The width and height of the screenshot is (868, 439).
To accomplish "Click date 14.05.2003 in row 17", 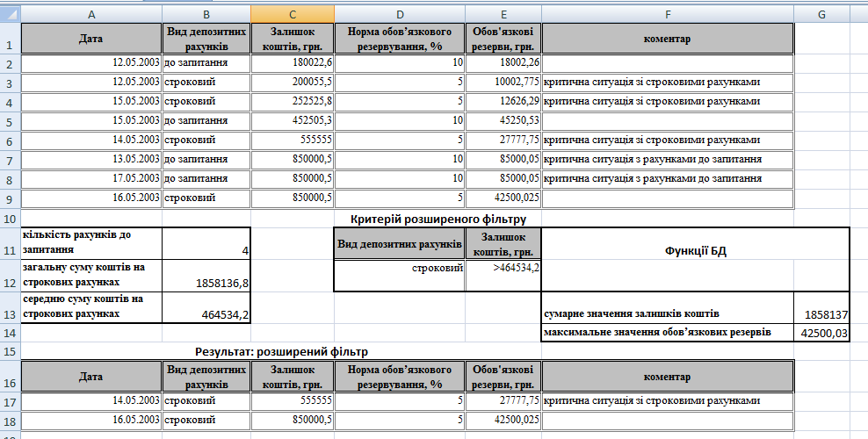I will (x=91, y=401).
